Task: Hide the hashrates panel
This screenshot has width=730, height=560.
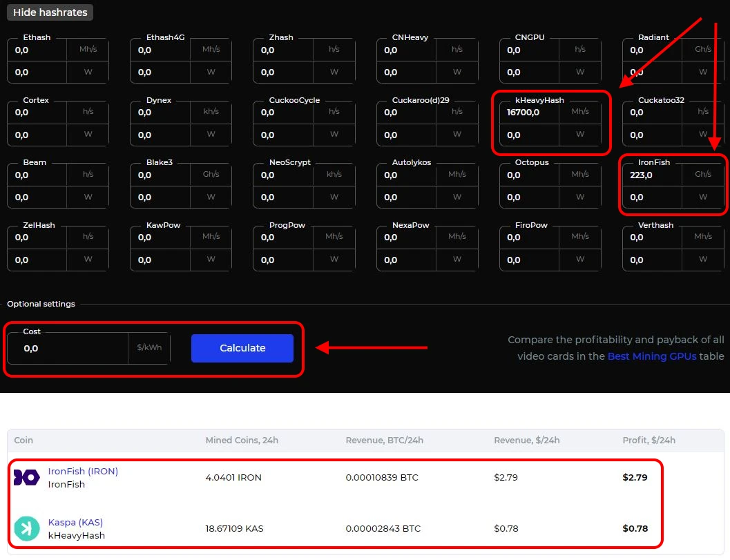Action: pos(50,12)
